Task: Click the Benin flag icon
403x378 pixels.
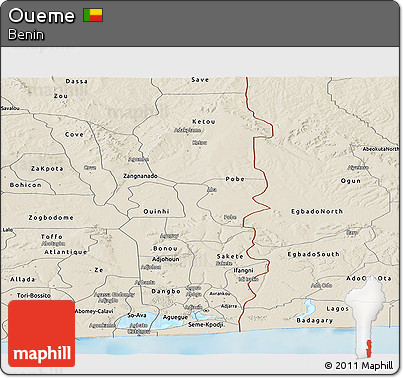Action: (x=93, y=15)
